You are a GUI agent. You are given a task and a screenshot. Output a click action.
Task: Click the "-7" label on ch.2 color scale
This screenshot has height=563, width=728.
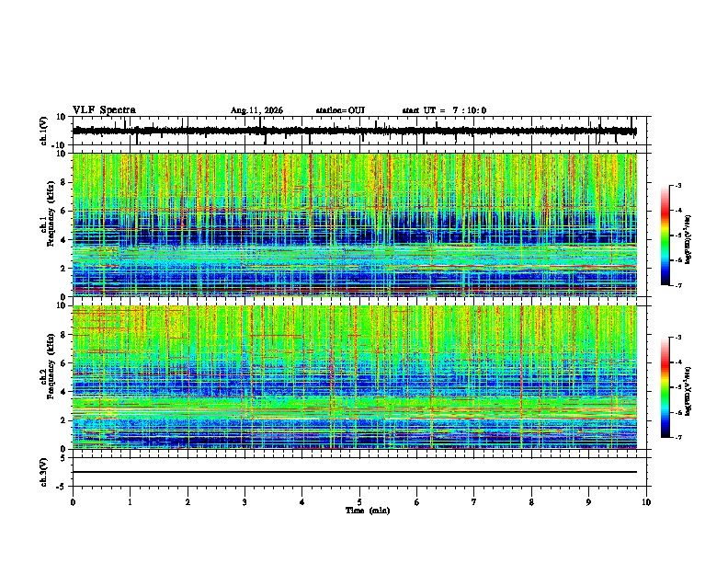click(x=677, y=437)
